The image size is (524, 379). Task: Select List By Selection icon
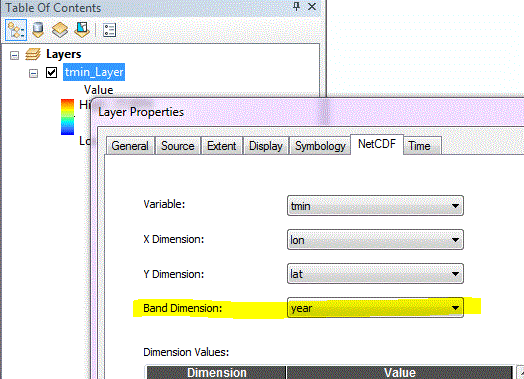(82, 30)
